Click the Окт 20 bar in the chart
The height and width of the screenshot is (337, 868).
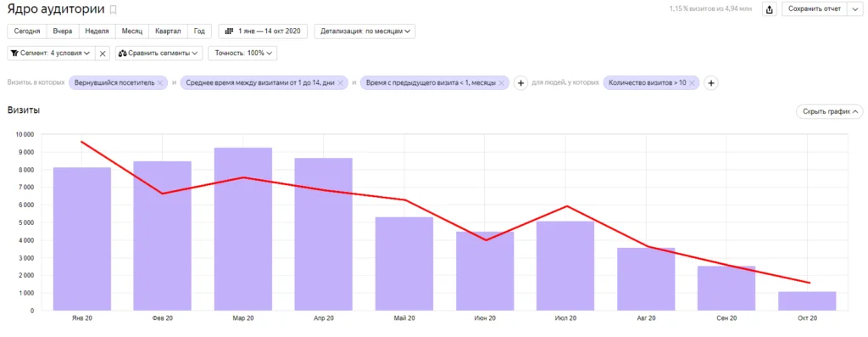807,301
